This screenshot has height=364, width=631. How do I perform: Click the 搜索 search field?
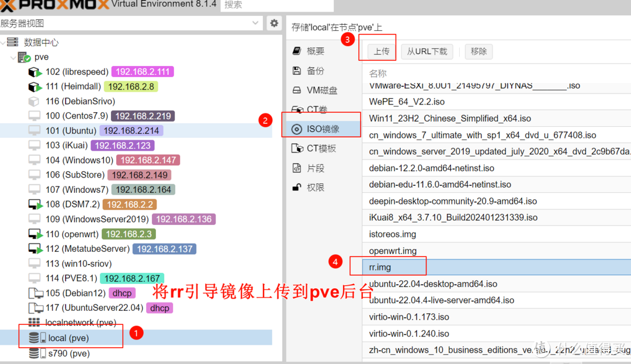coord(275,5)
